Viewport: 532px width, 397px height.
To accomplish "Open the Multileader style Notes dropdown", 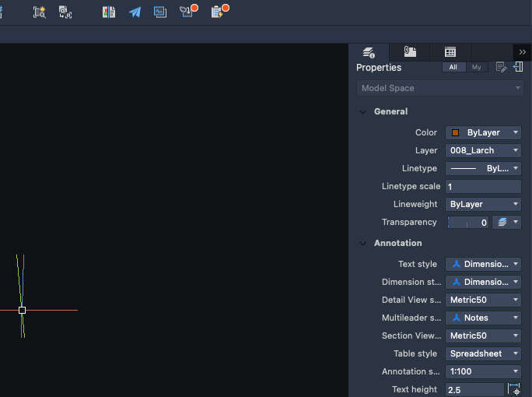I will click(483, 318).
